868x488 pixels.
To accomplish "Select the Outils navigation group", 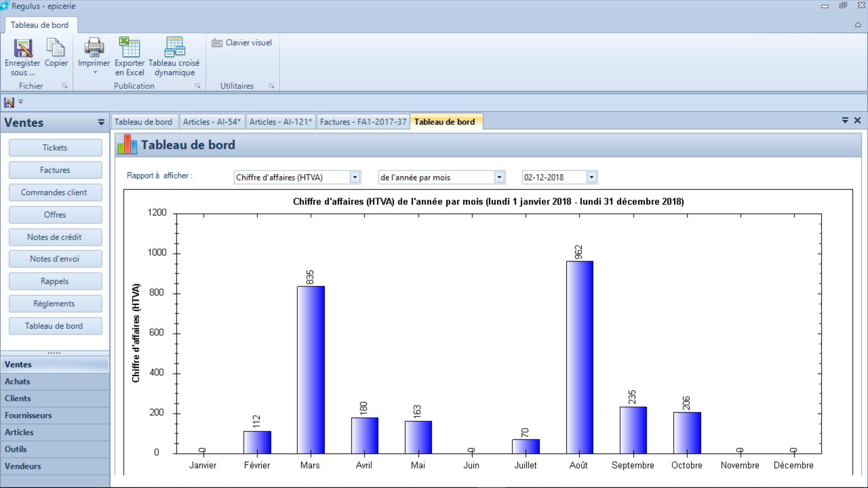I will tap(55, 449).
